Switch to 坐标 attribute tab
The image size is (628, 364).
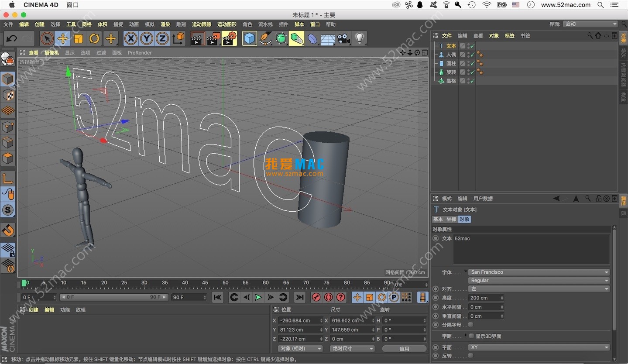coord(451,220)
